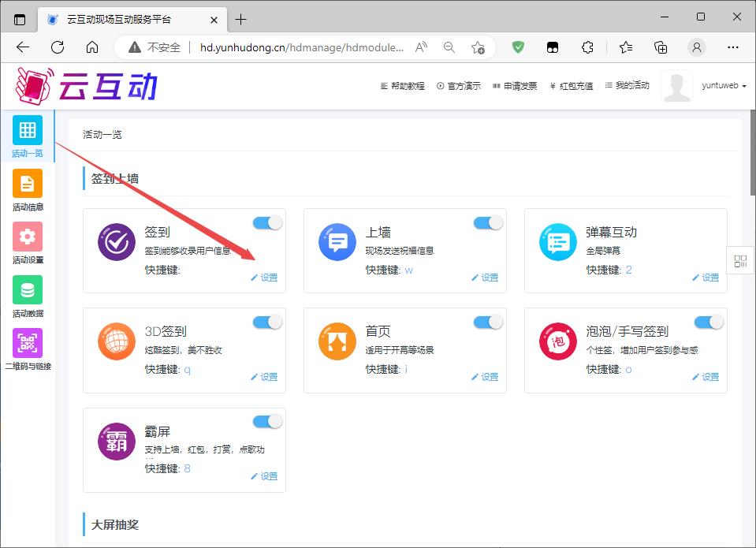756x548 pixels.
Task: Open the 二维码与链接 QR sidebar icon
Action: [x=28, y=342]
